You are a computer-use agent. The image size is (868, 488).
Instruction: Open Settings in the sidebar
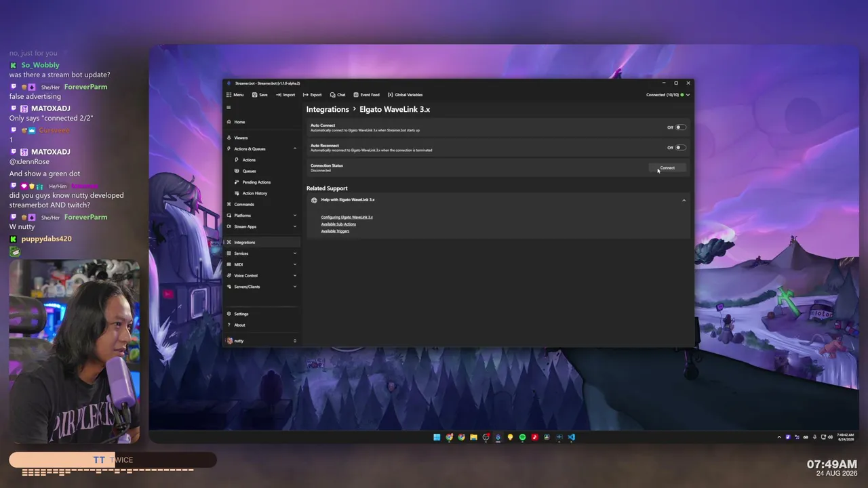click(262, 314)
